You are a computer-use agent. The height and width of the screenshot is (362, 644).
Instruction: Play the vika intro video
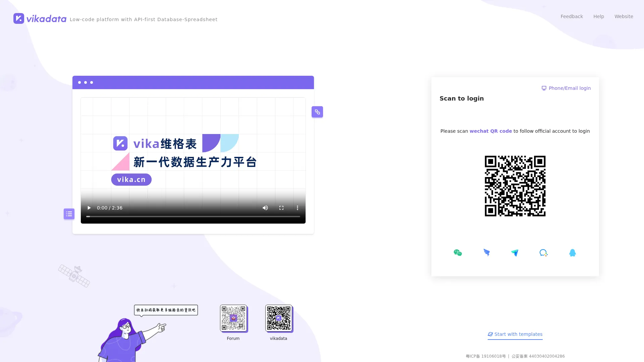click(89, 208)
